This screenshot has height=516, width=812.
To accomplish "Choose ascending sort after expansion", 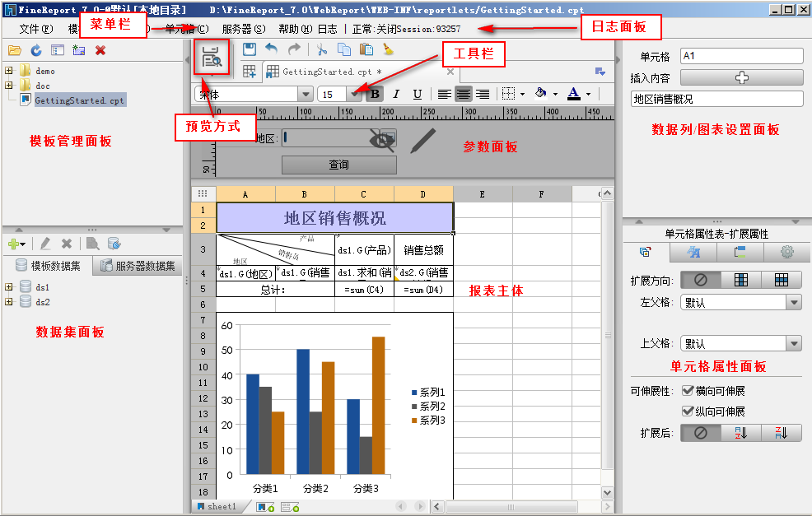I will [x=741, y=433].
